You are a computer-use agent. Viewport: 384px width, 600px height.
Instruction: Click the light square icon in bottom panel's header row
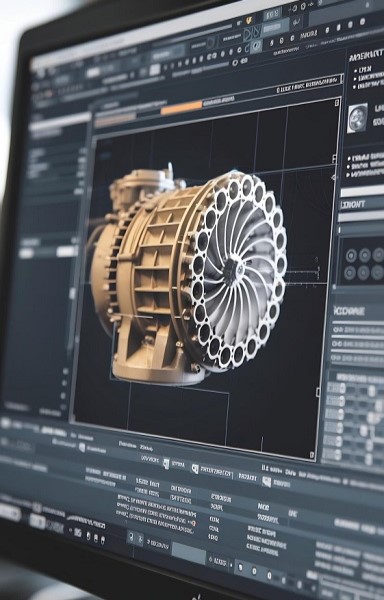tap(267, 481)
